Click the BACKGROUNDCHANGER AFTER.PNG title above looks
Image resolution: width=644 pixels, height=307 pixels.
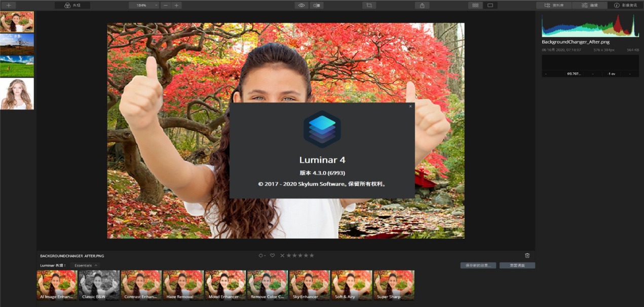[x=72, y=256]
